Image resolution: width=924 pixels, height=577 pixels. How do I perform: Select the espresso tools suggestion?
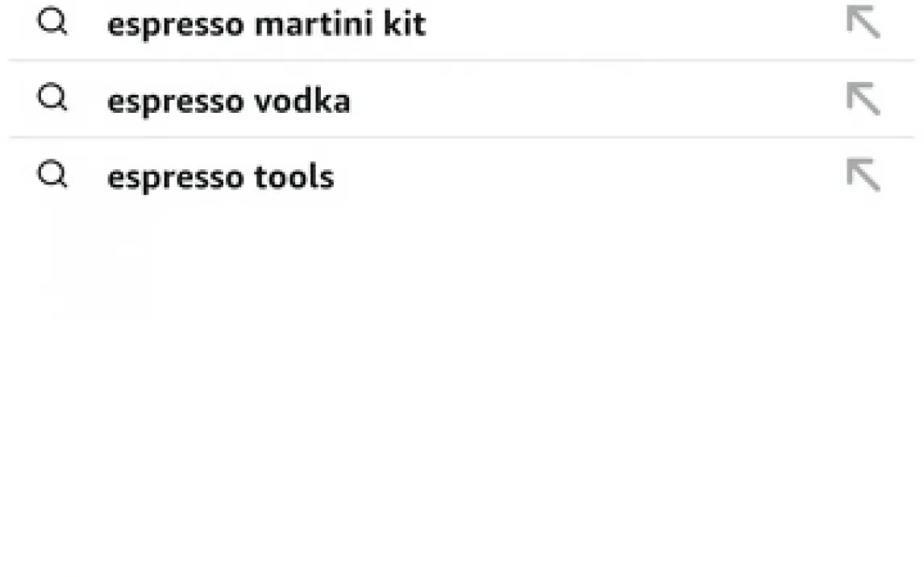pos(462,175)
